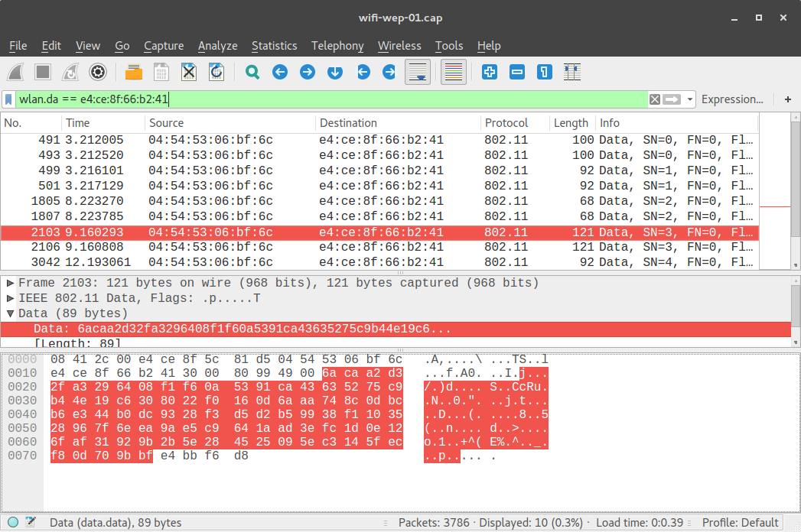Close the current capture file icon
Image resolution: width=801 pixels, height=532 pixels.
[188, 72]
